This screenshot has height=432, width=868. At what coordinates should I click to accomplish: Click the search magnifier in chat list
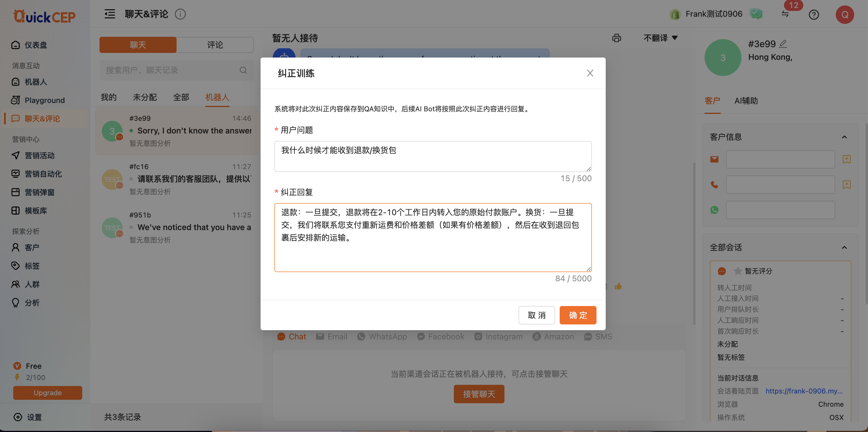click(243, 70)
